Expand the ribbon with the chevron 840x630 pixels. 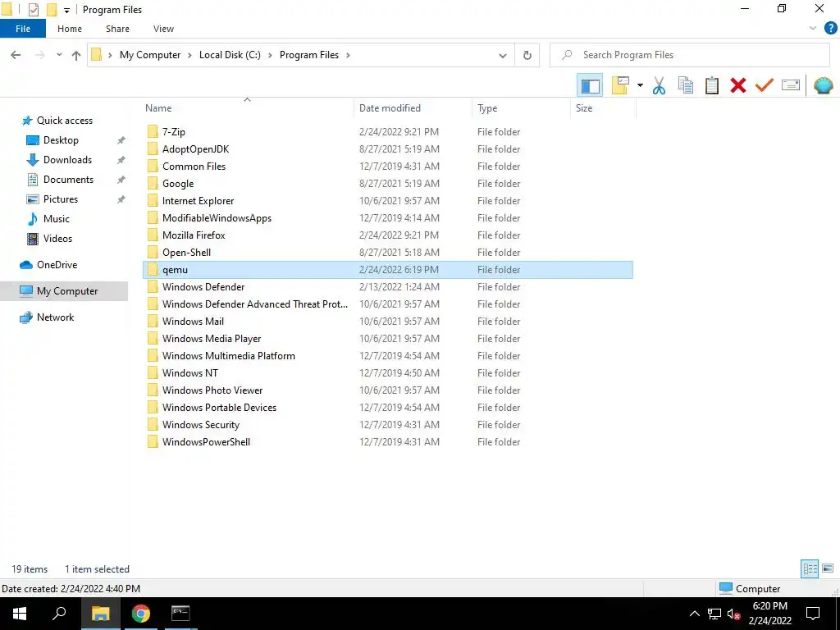tap(813, 29)
